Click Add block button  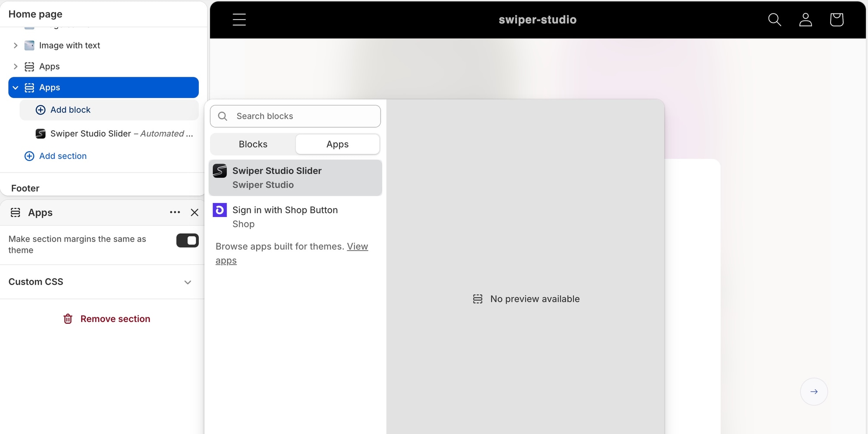(x=109, y=110)
